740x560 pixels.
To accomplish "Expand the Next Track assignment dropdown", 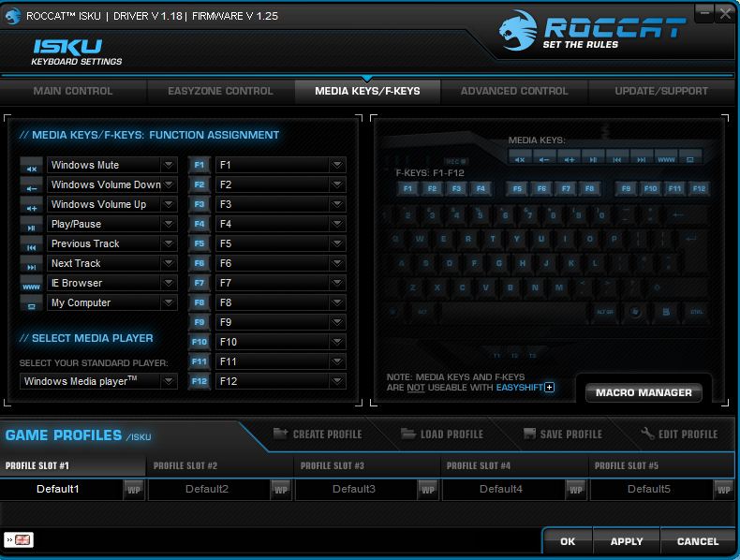I will tap(169, 263).
